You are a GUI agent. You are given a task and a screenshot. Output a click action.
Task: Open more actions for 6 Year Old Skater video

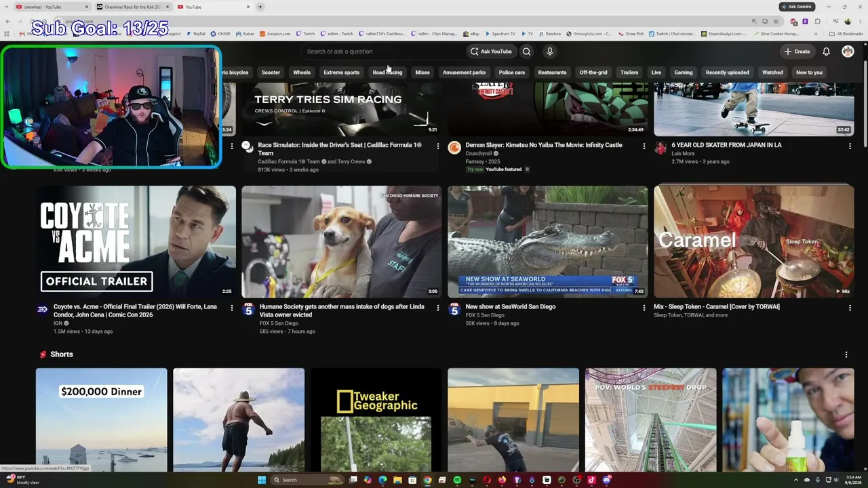(x=850, y=146)
